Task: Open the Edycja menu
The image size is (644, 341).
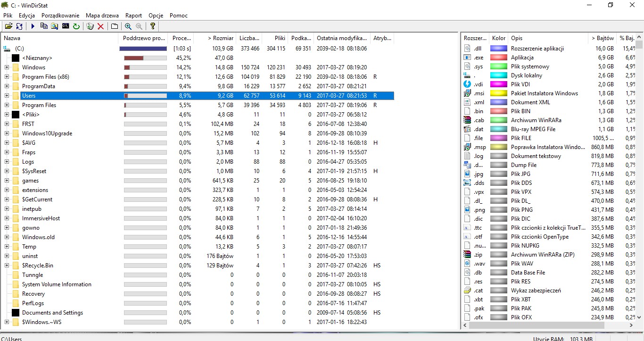Action: click(27, 16)
